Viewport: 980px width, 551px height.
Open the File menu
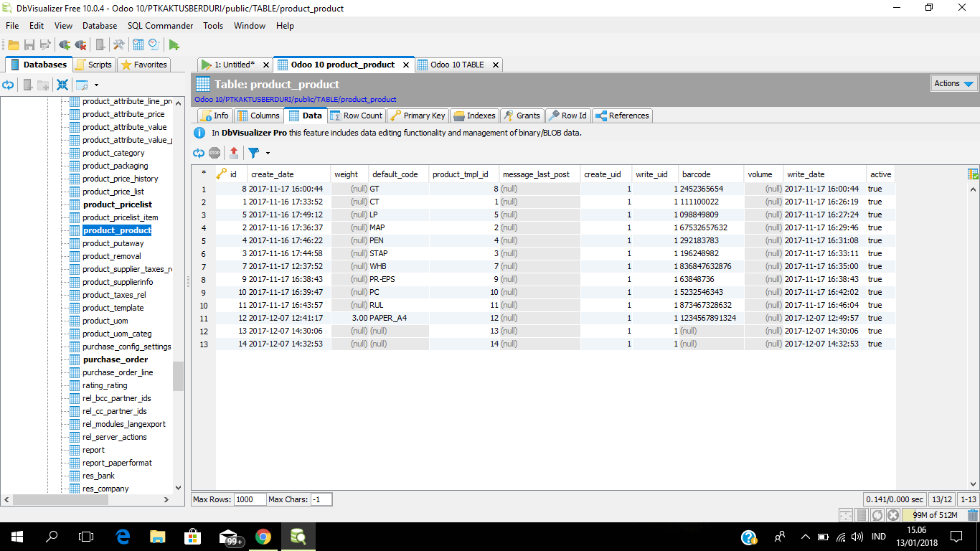pyautogui.click(x=12, y=26)
